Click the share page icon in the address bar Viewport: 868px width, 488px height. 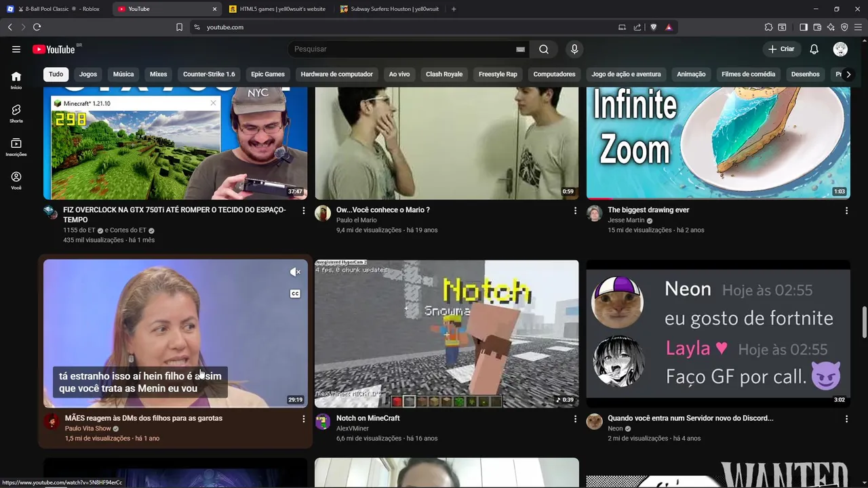[x=637, y=27]
